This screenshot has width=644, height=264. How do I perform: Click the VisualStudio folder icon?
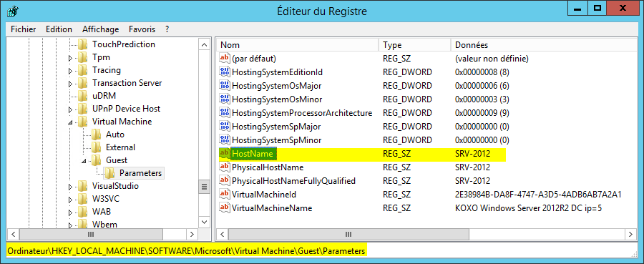[x=83, y=186]
